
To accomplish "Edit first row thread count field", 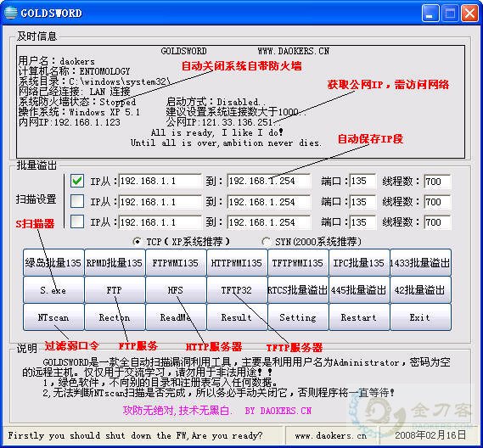I will point(437,181).
